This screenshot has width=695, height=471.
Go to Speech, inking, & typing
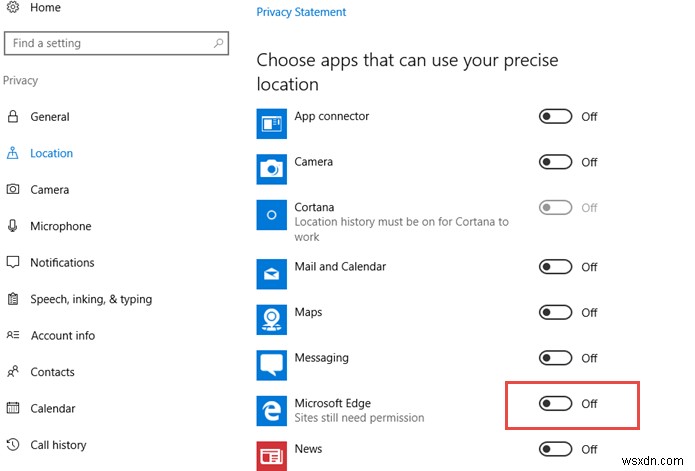(x=90, y=299)
